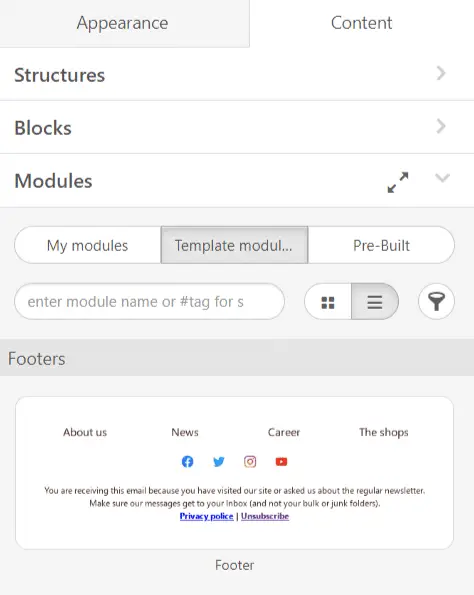The image size is (474, 595).
Task: Focus the module name search field
Action: tap(150, 302)
